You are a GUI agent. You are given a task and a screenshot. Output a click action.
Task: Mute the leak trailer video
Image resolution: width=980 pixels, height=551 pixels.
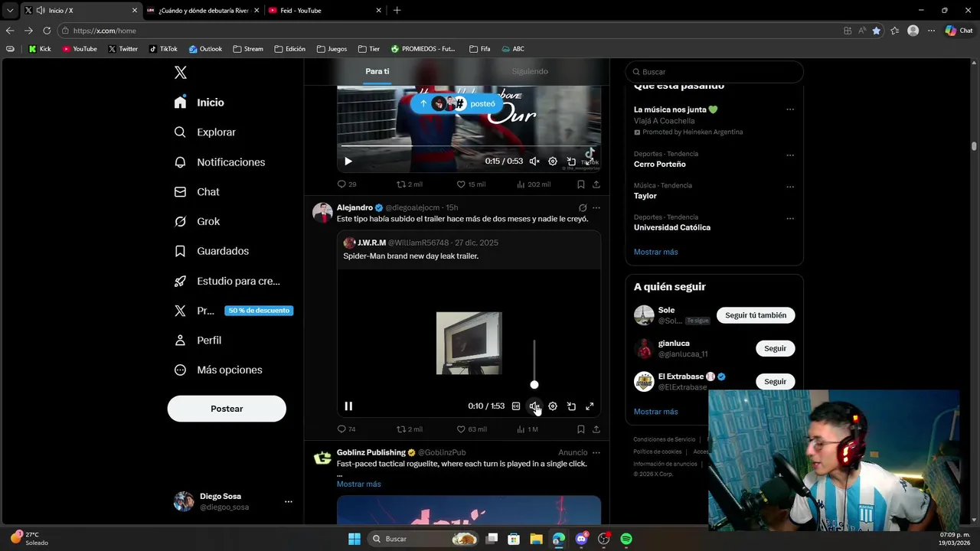tap(534, 406)
